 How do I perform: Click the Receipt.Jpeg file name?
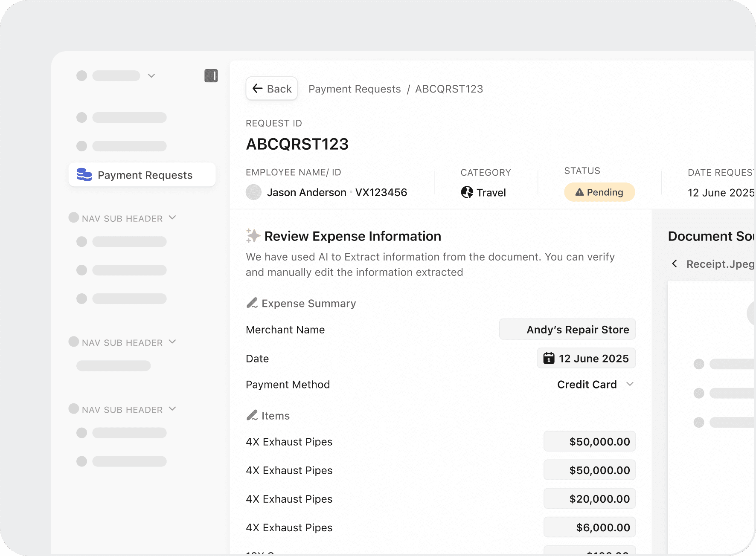(720, 264)
